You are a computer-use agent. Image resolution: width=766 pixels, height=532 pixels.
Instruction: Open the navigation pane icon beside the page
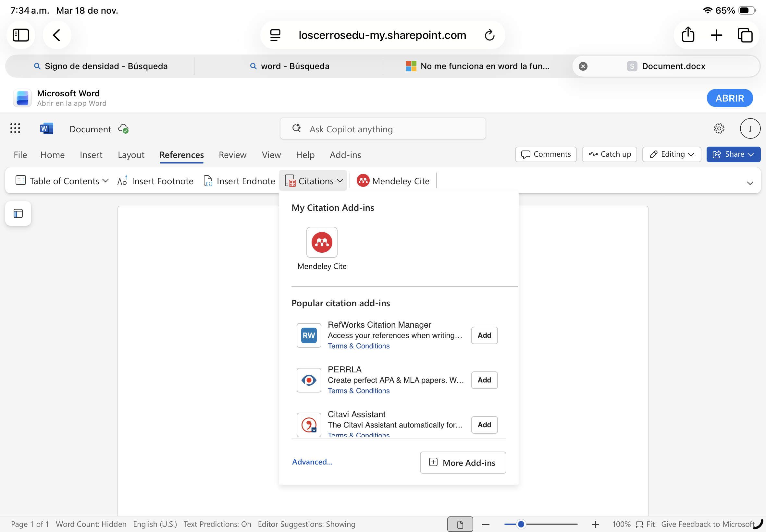coord(19,213)
